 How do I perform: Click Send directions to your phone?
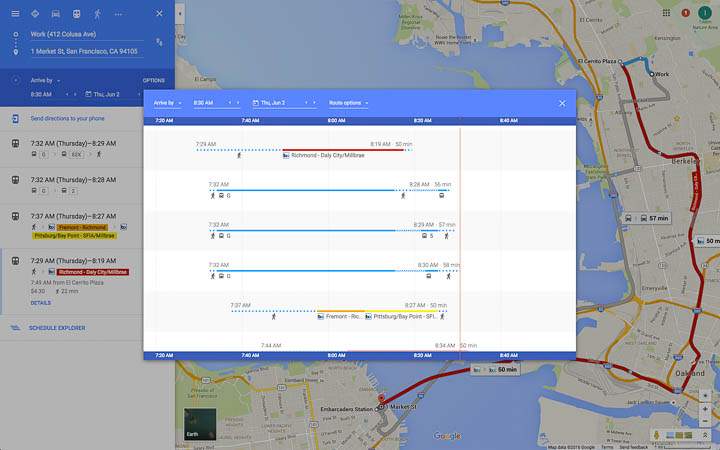point(68,118)
